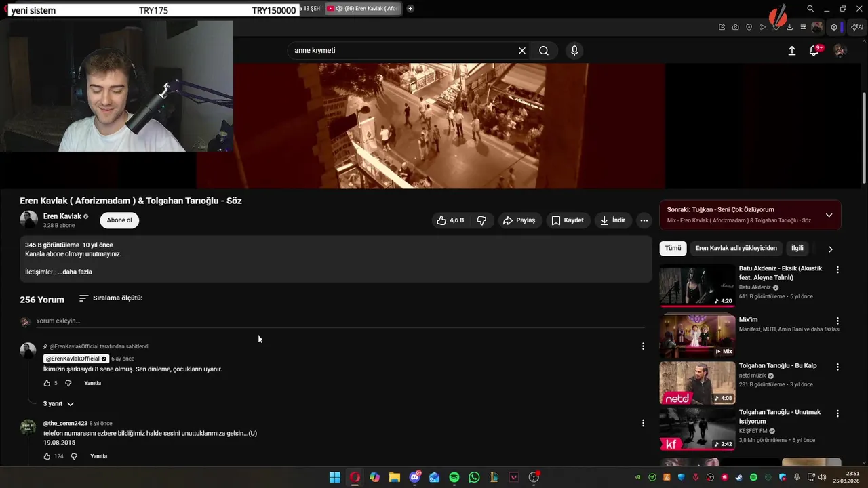This screenshot has height=488, width=868.
Task: Open options for Tolgahan Tarıoğlu - Bu Kalp
Action: click(x=837, y=367)
